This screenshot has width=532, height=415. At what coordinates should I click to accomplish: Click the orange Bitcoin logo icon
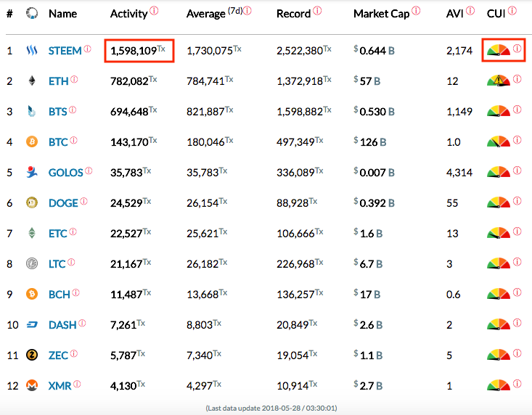pyautogui.click(x=32, y=141)
